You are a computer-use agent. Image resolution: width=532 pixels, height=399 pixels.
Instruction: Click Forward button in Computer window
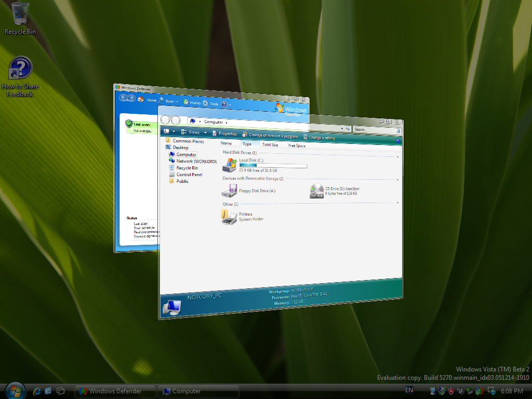176,120
